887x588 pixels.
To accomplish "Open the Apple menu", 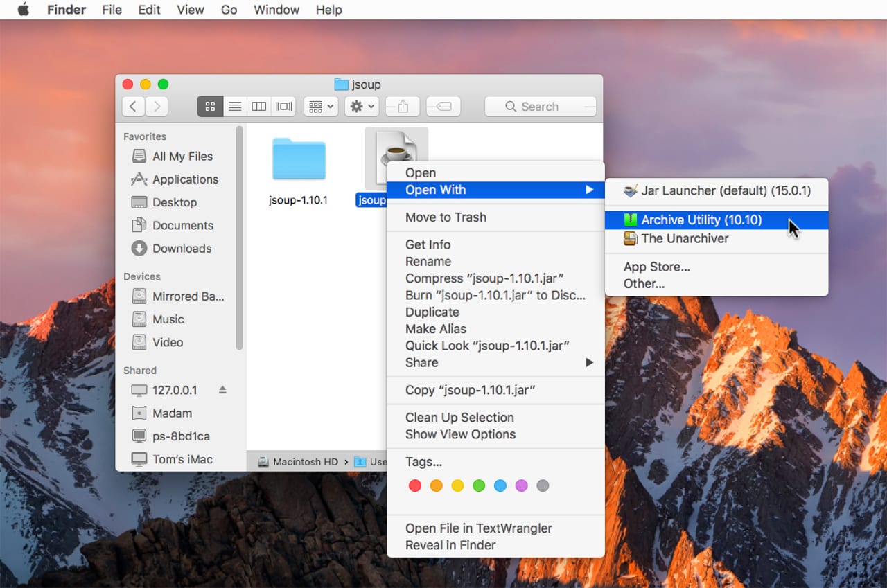I will (23, 10).
